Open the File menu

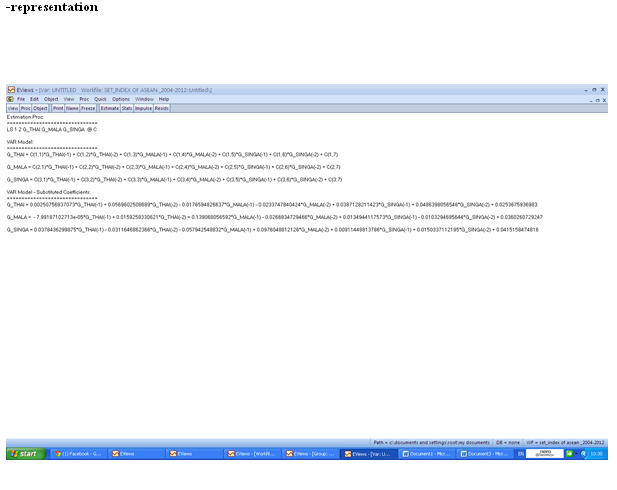point(21,99)
